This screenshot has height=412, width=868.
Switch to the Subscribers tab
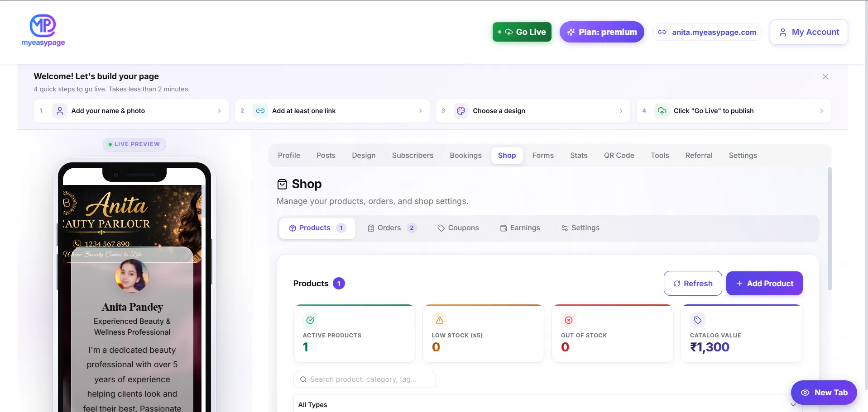[x=412, y=156]
